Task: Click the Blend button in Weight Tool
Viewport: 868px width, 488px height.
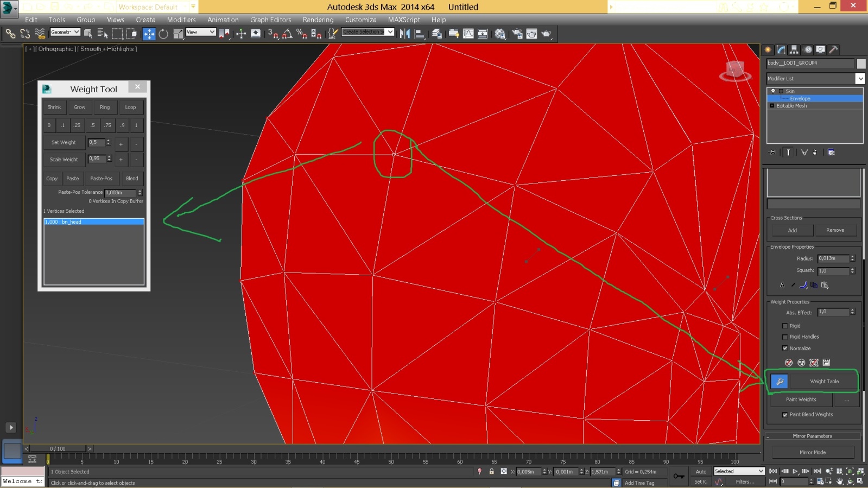Action: (132, 179)
